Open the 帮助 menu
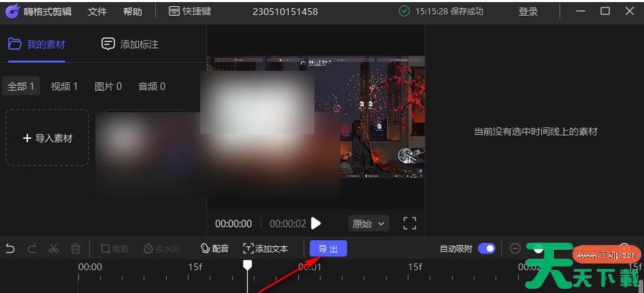 [132, 12]
